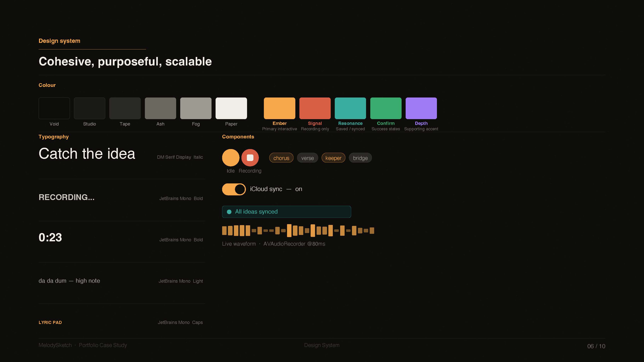644x362 pixels.
Task: Click the keeper tag chip
Action: (333, 158)
